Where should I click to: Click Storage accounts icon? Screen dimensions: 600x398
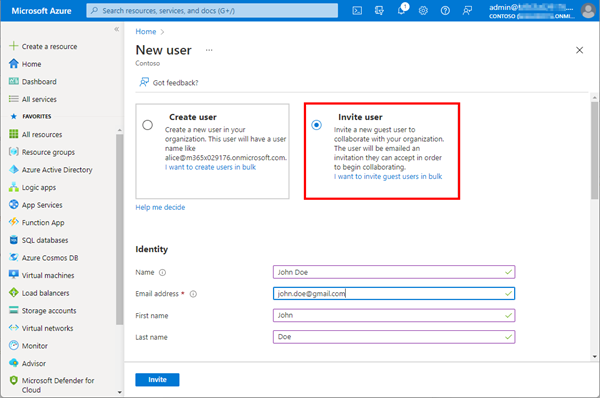[x=13, y=310]
